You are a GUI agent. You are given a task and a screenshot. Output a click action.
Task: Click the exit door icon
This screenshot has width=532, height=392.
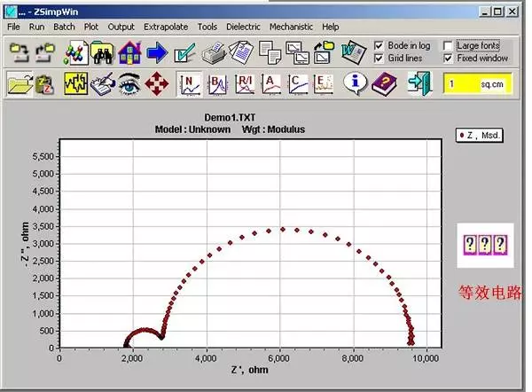pyautogui.click(x=420, y=83)
